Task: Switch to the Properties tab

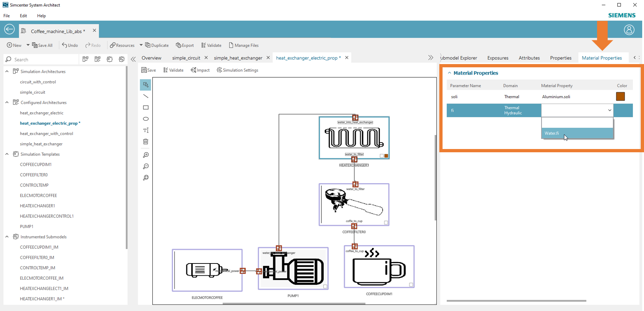Action: 560,58
